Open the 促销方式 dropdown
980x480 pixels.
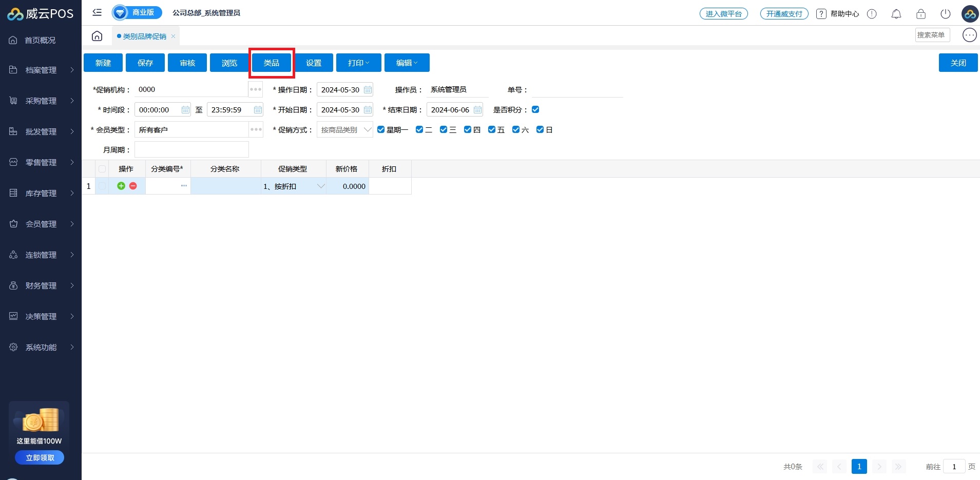pyautogui.click(x=345, y=130)
